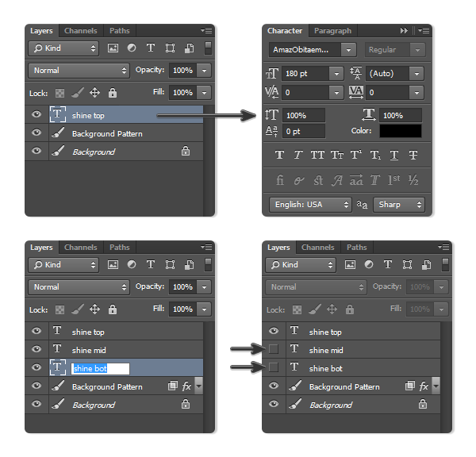Show shine mid layer in bottom-right panel

(274, 349)
